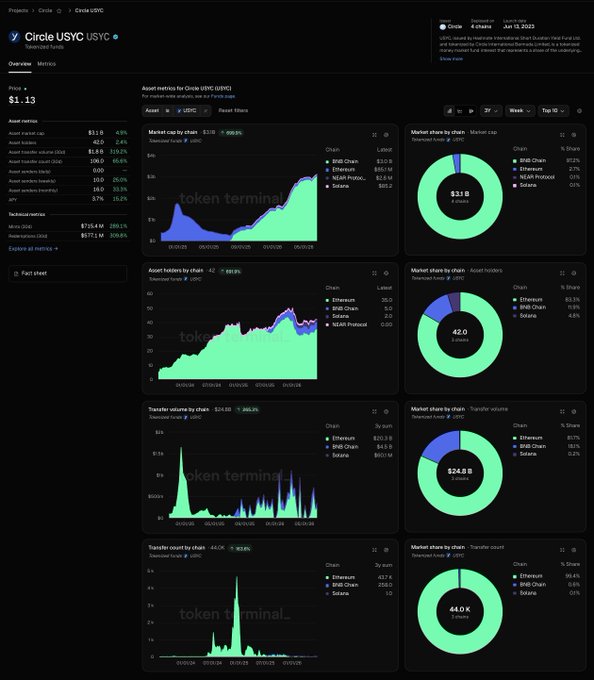Viewport: 594px width, 680px height.
Task: Star Circle in the breadcrumb to favorite it
Action: 59,10
